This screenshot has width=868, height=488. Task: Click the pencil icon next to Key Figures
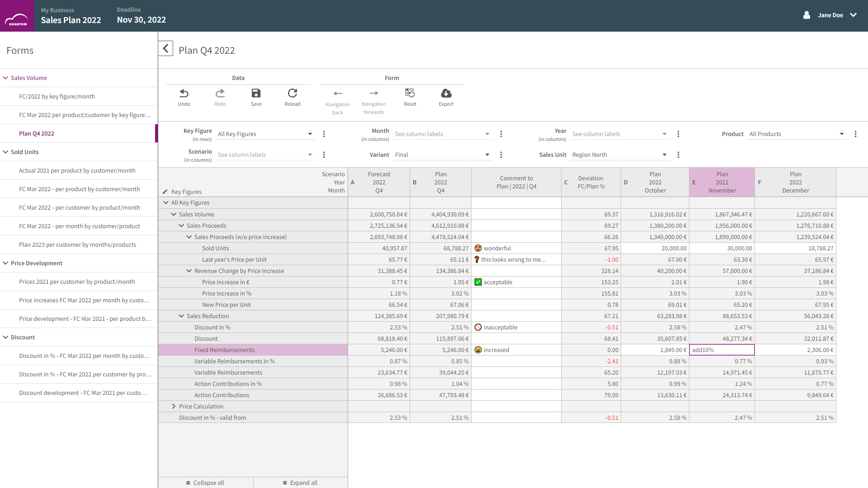(165, 192)
